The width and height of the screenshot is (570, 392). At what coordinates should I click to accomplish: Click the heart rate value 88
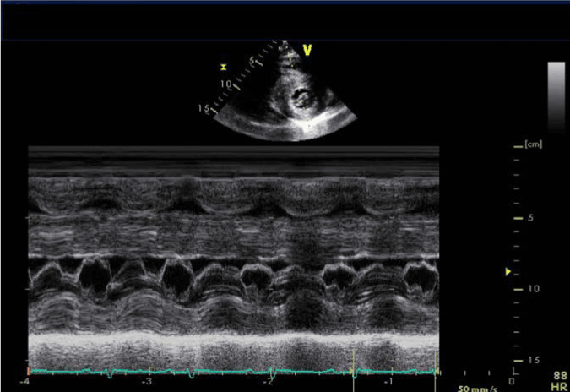560,375
